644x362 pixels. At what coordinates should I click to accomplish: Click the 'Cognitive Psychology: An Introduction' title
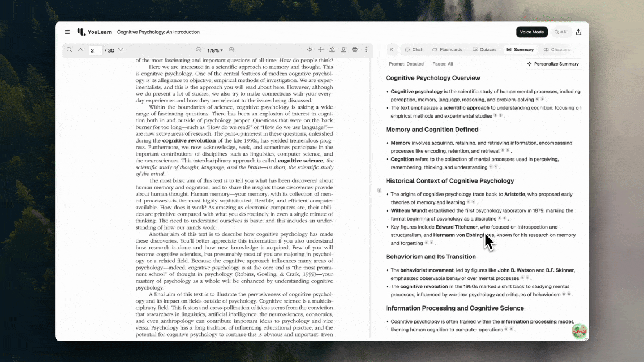158,32
